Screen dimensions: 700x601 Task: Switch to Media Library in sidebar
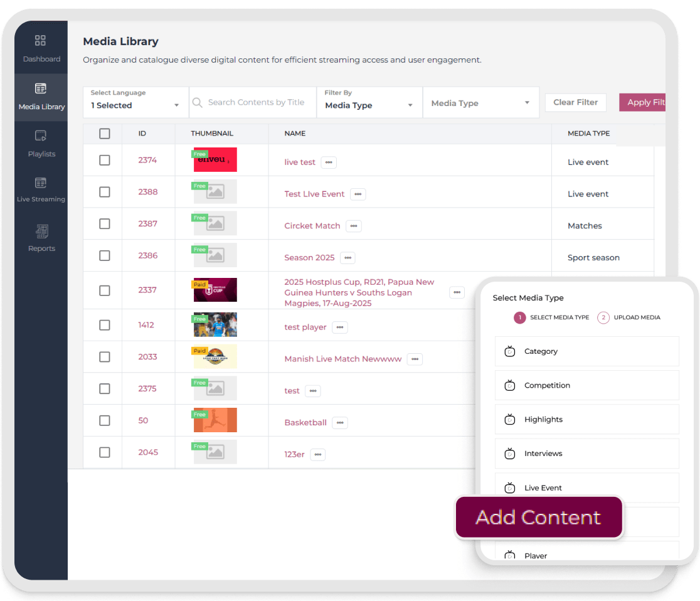tap(41, 97)
